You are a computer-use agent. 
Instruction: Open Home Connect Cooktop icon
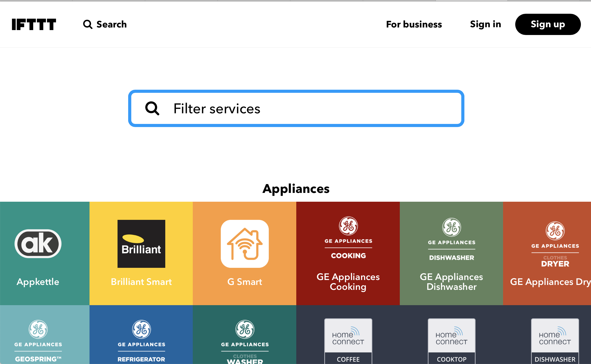tap(451, 340)
